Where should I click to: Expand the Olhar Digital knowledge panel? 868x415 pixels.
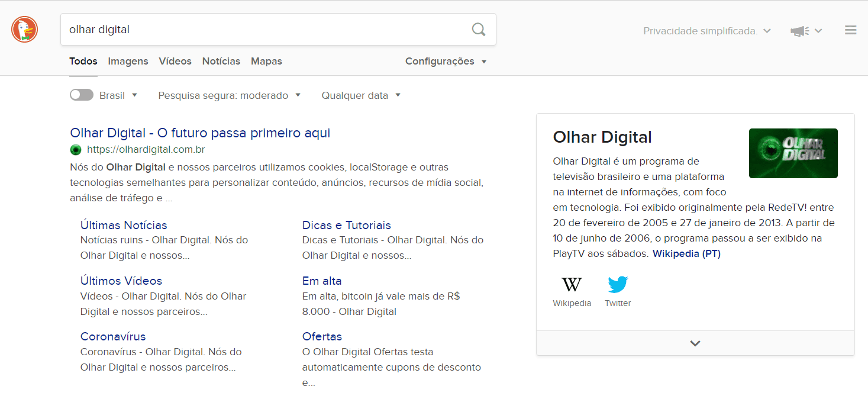coord(695,343)
